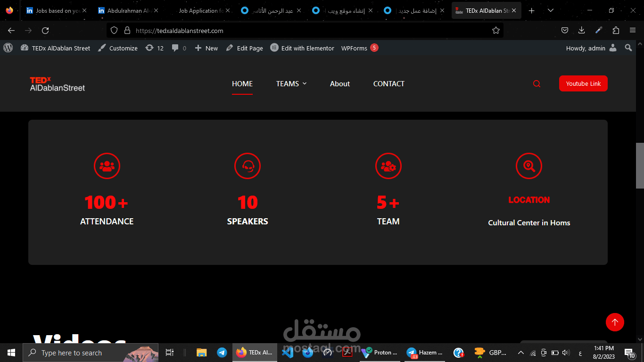
Task: Open the shield tracking protection icon
Action: click(x=114, y=31)
